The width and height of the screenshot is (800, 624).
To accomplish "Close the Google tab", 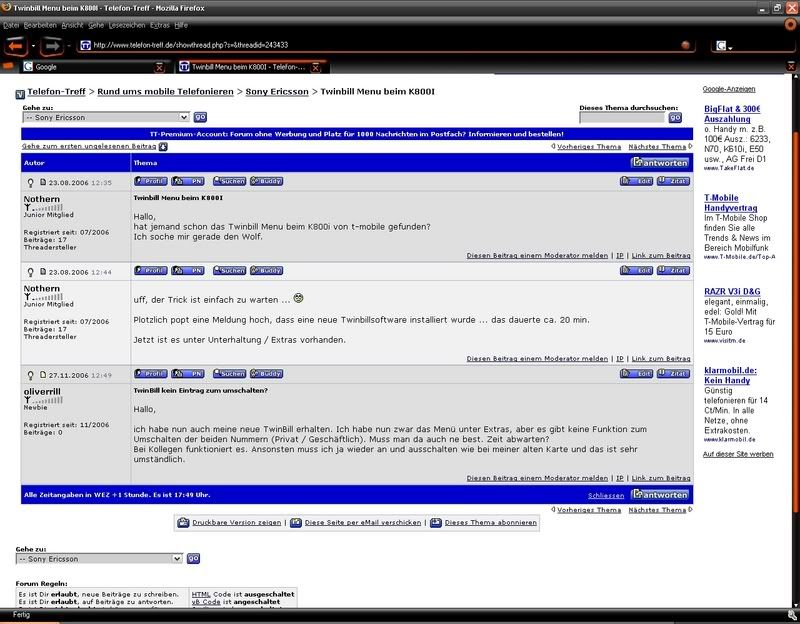I will pyautogui.click(x=160, y=67).
